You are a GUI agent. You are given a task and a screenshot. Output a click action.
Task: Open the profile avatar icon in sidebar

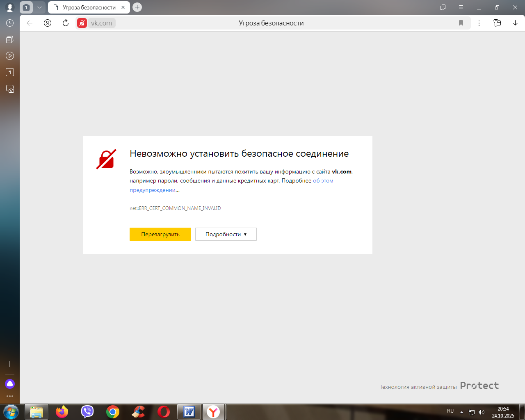(x=9, y=7)
